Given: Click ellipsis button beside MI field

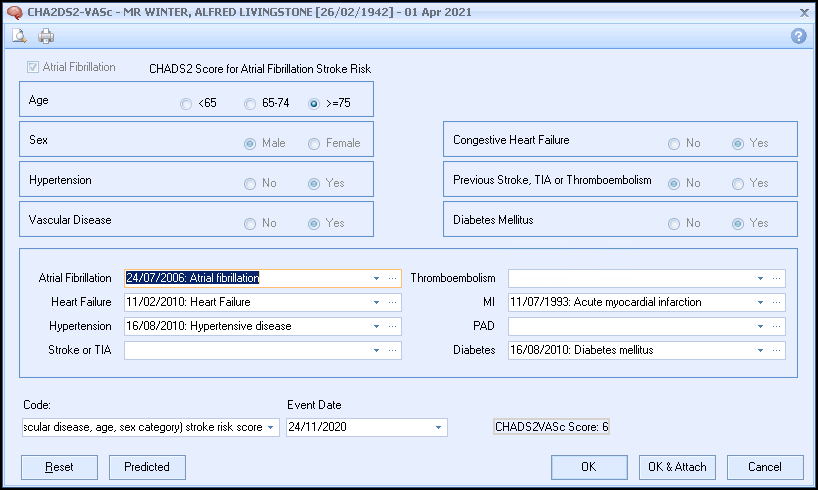Looking at the screenshot, I should pos(777,302).
